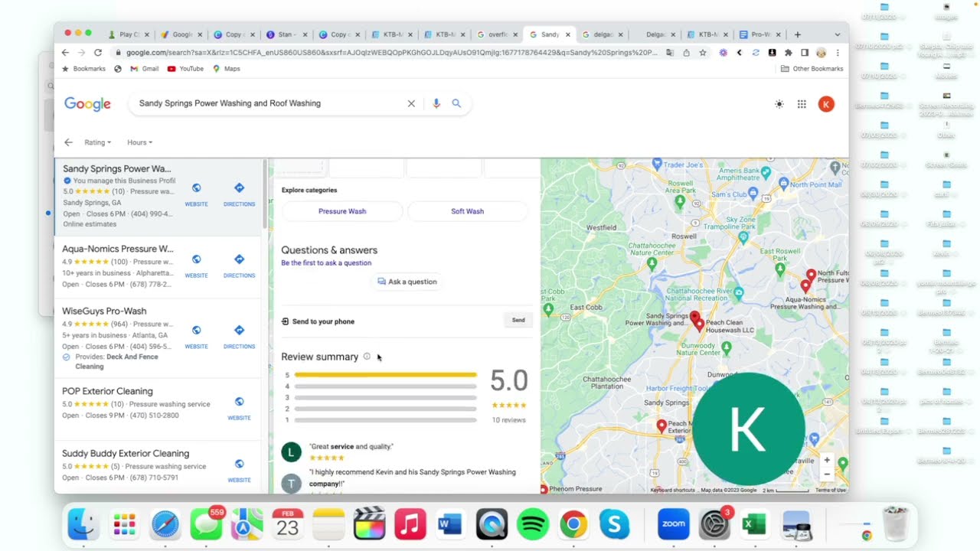This screenshot has height=551, width=980.
Task: Open Zoom from the Dock
Action: (x=674, y=524)
